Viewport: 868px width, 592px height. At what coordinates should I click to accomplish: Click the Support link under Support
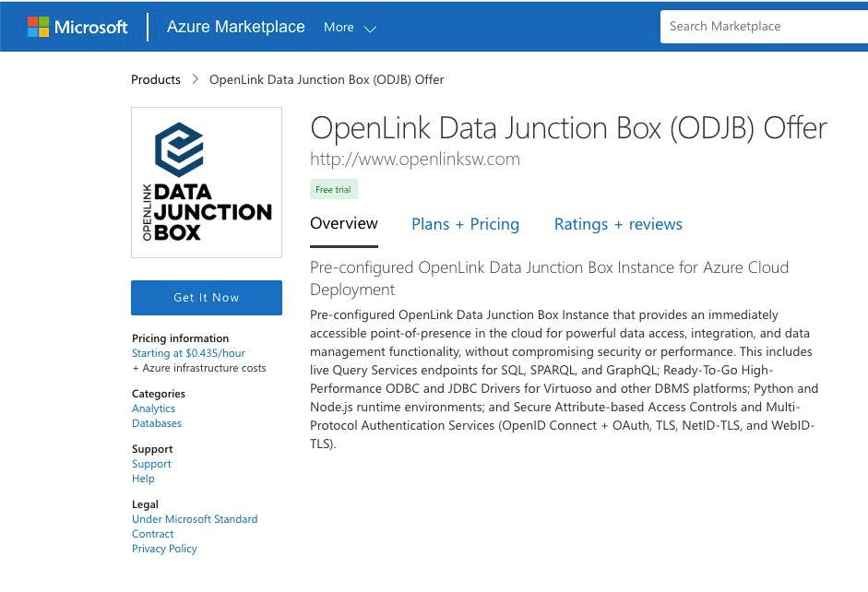tap(151, 463)
